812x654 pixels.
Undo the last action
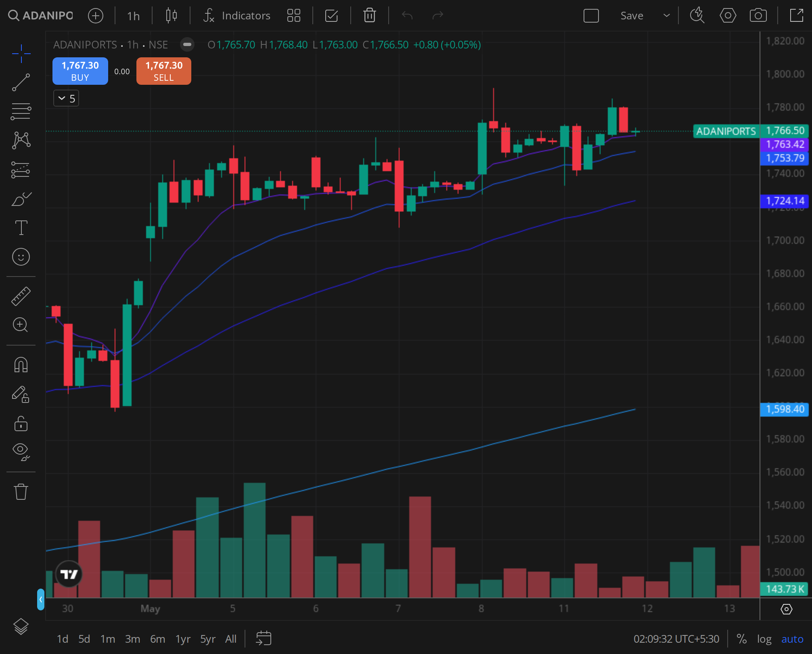point(407,16)
